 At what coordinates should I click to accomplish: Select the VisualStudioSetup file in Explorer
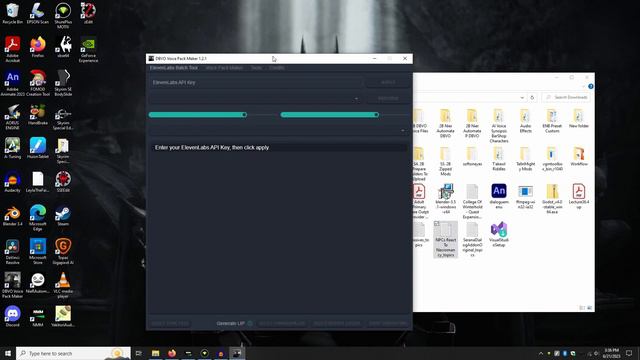pyautogui.click(x=499, y=234)
